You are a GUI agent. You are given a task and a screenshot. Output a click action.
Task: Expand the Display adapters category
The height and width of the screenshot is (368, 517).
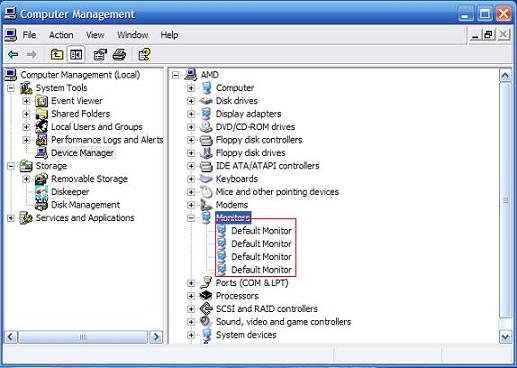(191, 114)
